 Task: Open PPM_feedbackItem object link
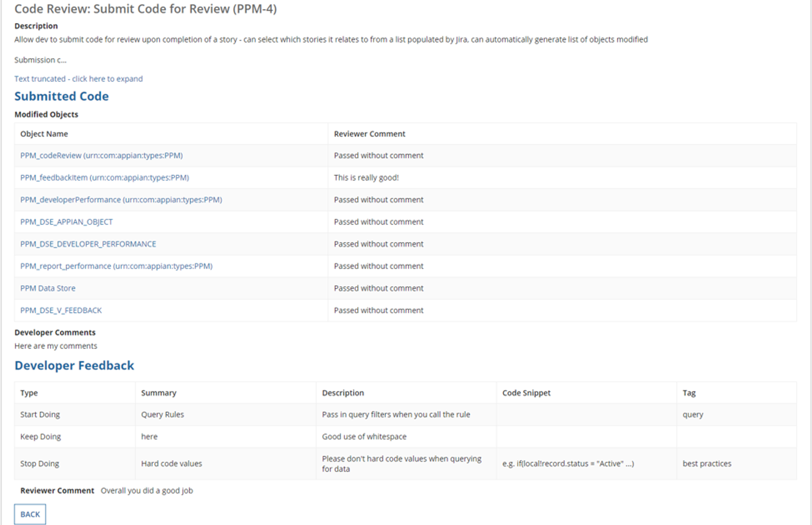point(104,178)
